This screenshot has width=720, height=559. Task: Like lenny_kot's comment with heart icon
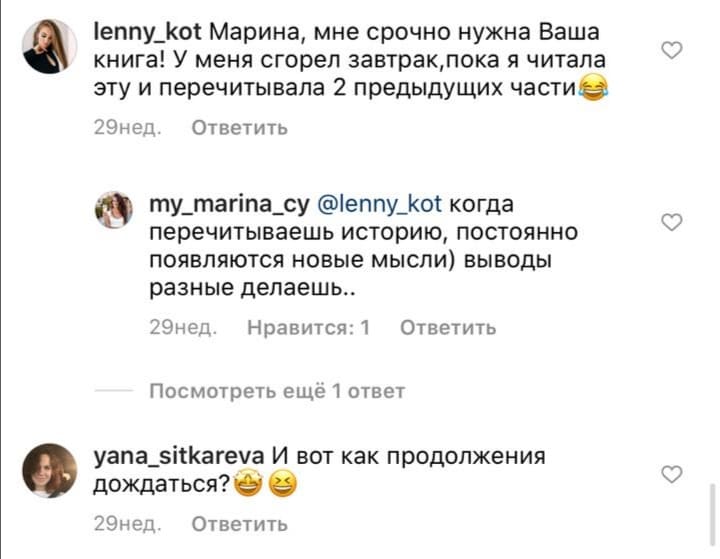[x=673, y=50]
